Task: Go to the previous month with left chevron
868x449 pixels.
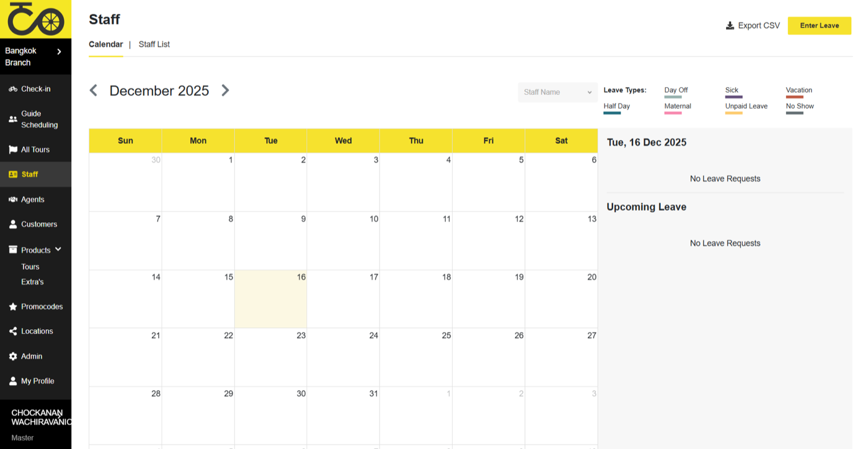Action: pyautogui.click(x=94, y=91)
